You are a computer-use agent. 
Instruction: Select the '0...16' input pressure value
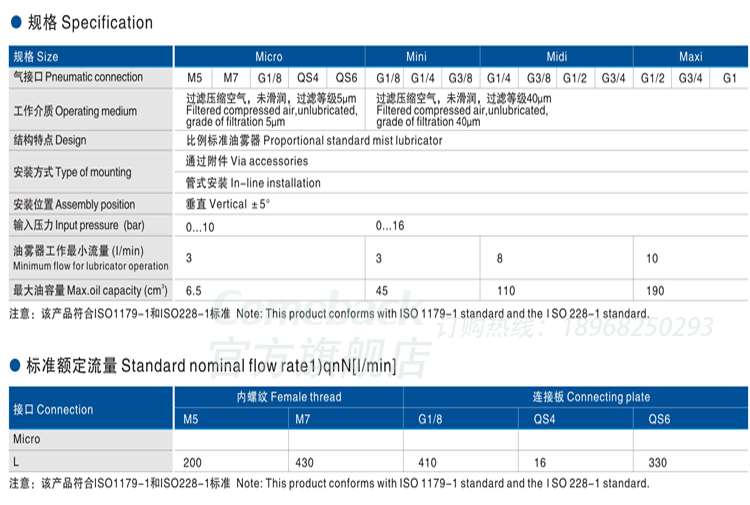point(390,225)
